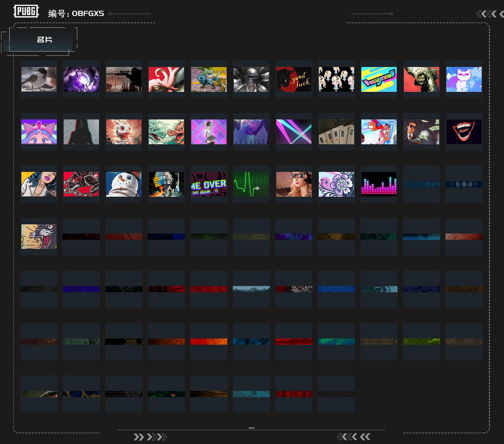This screenshot has width=504, height=444.
Task: Pick the mountain landscape banner nameplate
Action: click(251, 289)
